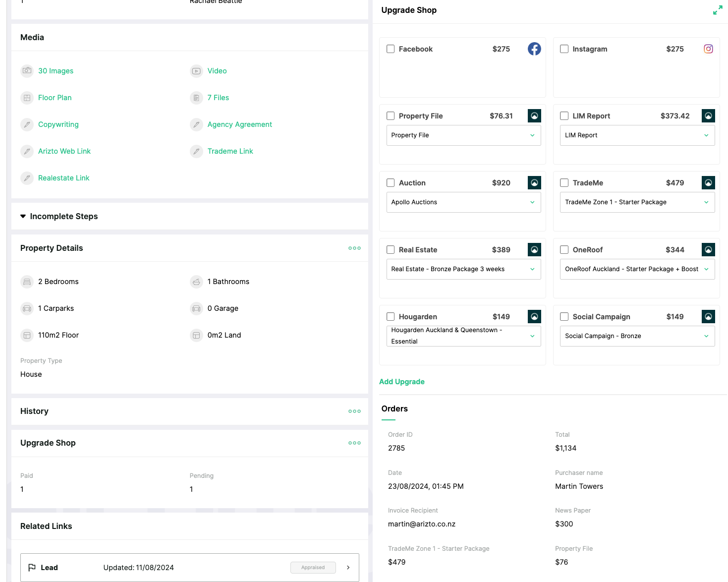728x582 pixels.
Task: Open the 30 Images link
Action: (x=56, y=71)
